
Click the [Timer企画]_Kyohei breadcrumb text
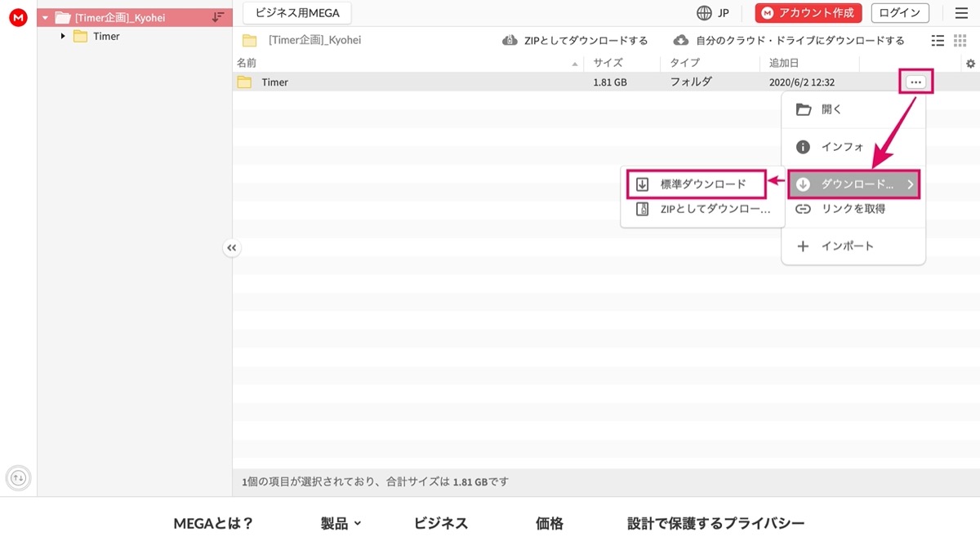[x=315, y=40]
